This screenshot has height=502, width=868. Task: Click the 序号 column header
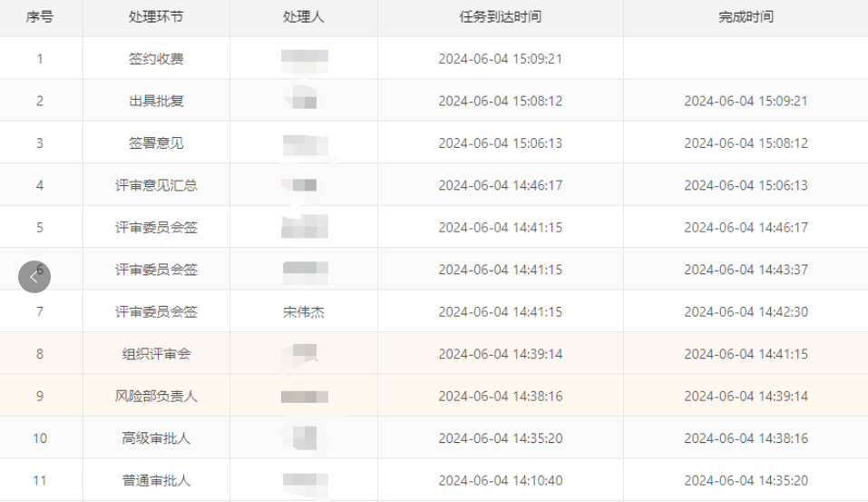click(40, 17)
